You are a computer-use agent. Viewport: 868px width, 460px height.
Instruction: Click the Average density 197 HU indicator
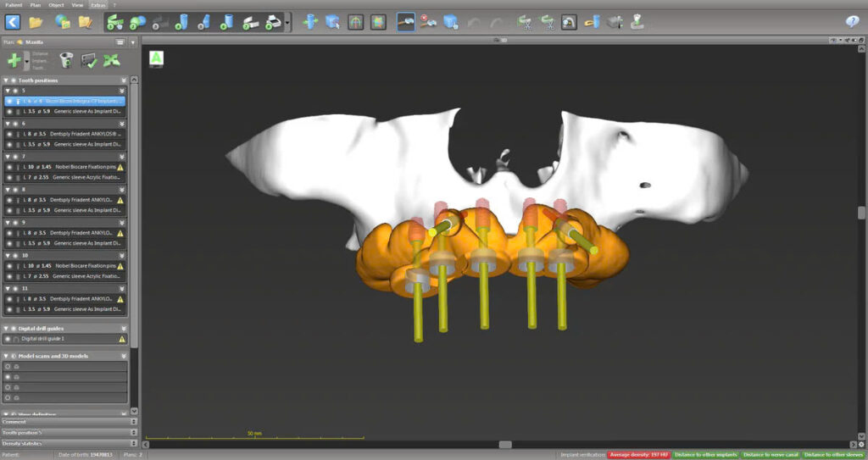640,455
